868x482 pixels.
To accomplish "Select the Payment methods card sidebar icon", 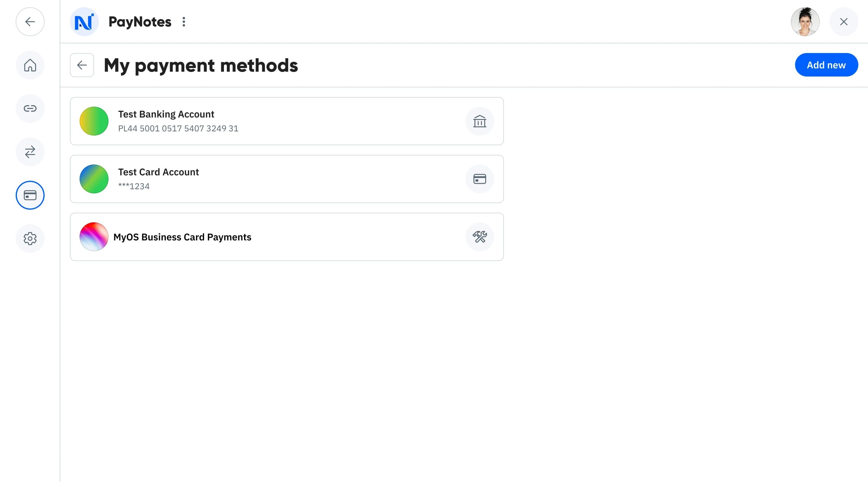I will coord(30,195).
